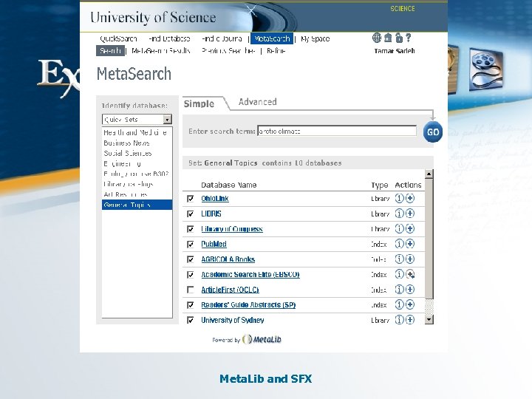Uncheck Academic Search Elite checkbox
This screenshot has height=399, width=532.
(191, 274)
